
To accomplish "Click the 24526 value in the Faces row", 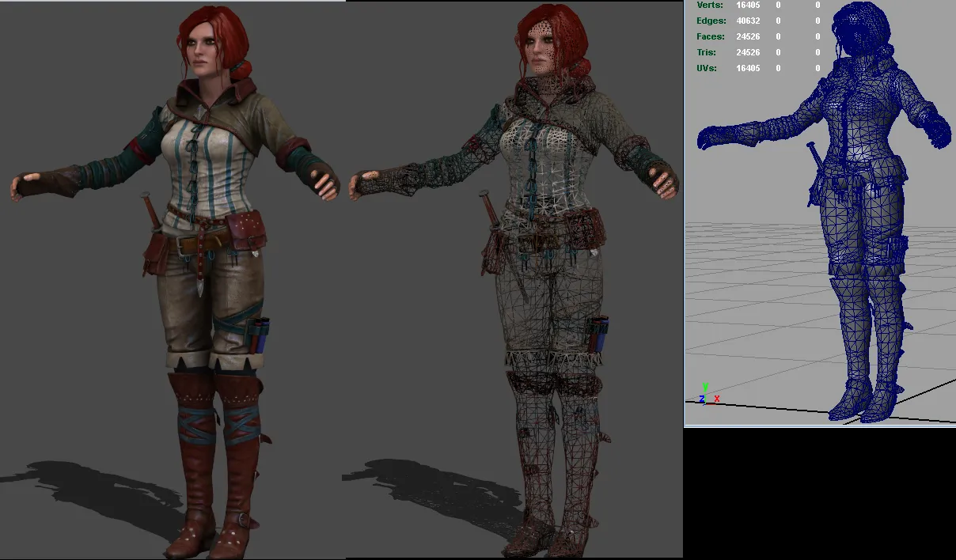I will 748,37.
